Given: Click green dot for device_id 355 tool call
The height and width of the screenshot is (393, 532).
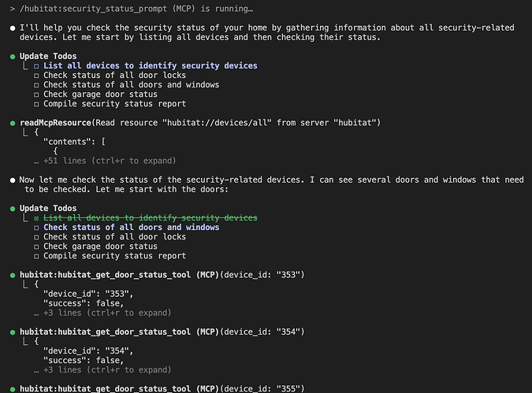Looking at the screenshot, I should (x=13, y=389).
